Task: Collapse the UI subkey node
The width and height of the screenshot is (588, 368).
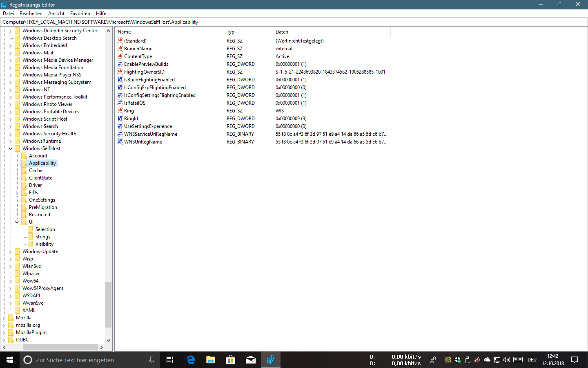Action: pos(17,222)
